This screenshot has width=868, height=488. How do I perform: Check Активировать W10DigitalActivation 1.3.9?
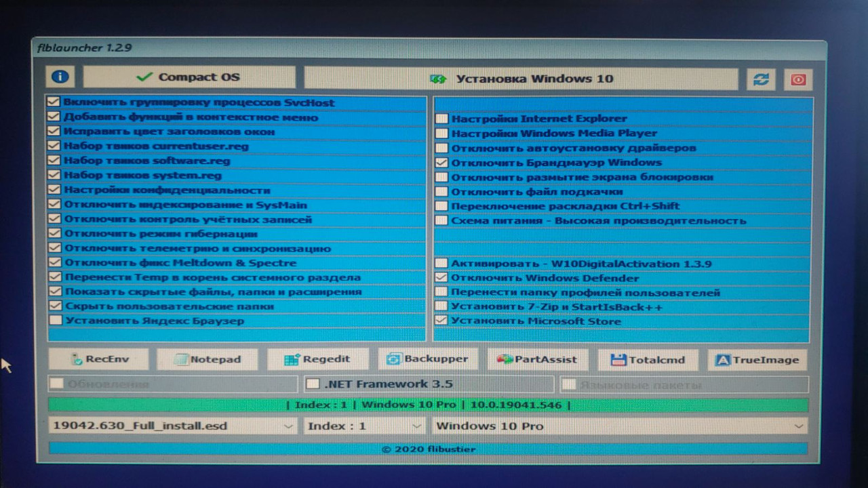pos(441,264)
